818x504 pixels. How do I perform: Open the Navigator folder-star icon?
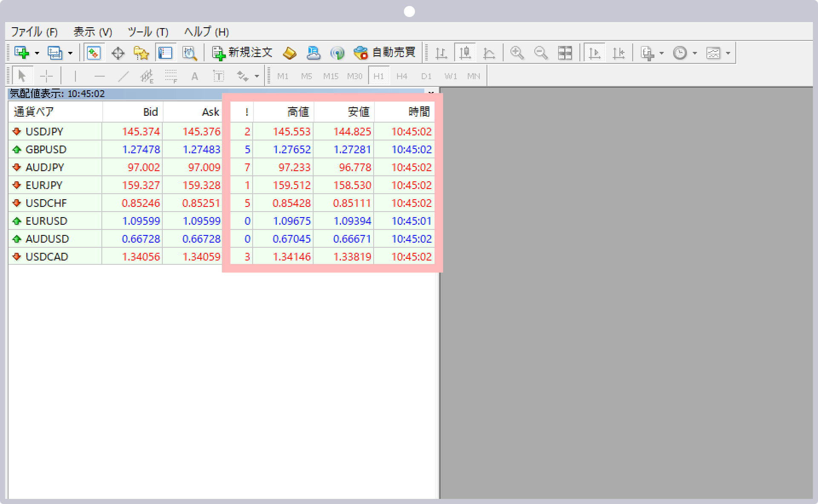141,53
